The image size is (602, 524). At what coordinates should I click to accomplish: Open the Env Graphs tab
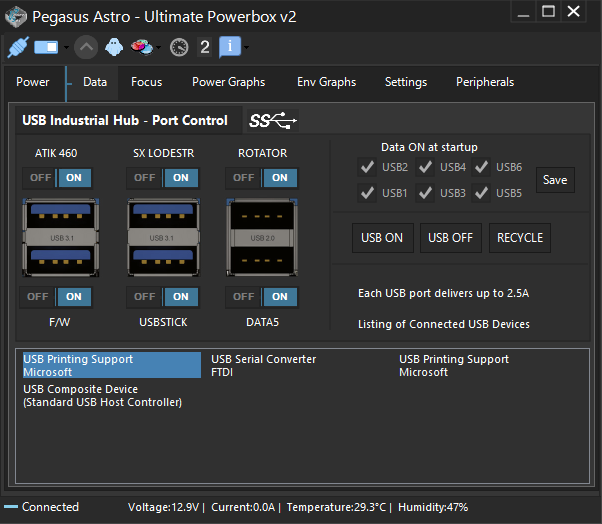326,82
